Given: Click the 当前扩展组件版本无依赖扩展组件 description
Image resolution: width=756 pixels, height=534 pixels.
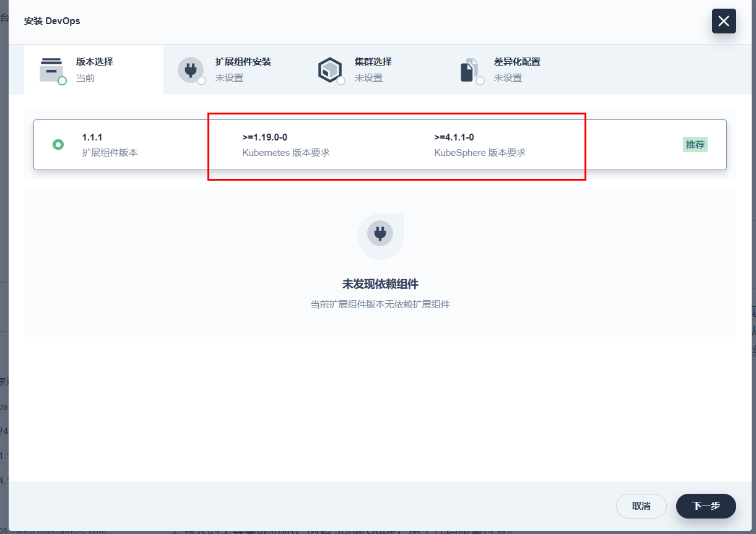Looking at the screenshot, I should (x=380, y=304).
